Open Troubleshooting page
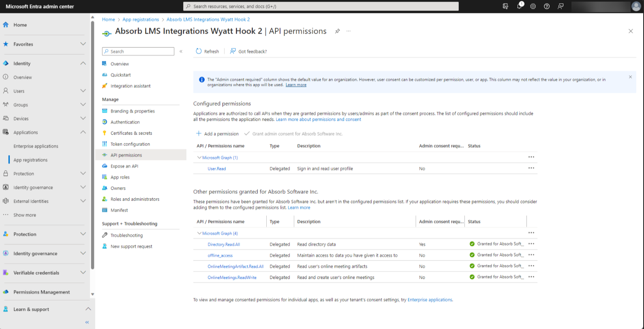Screen dimensions: 644x329 pyautogui.click(x=126, y=235)
